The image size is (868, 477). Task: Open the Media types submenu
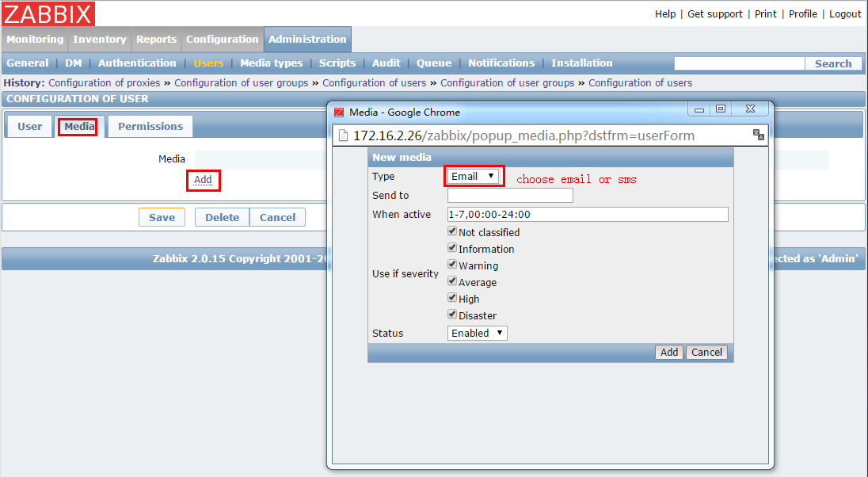[271, 63]
